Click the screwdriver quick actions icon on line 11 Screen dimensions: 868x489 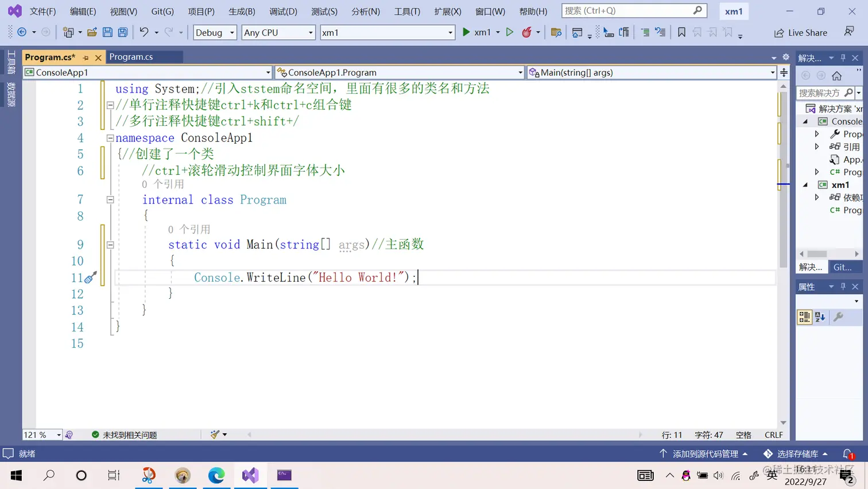(x=91, y=278)
